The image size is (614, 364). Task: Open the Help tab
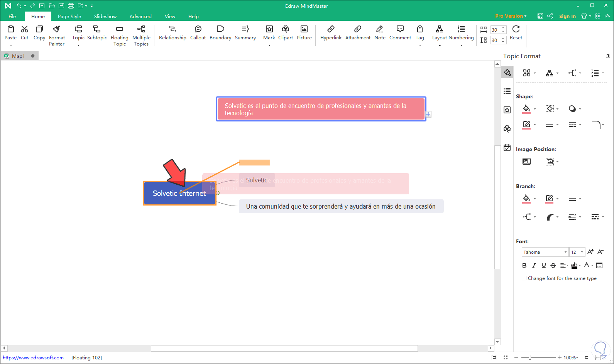pyautogui.click(x=193, y=16)
